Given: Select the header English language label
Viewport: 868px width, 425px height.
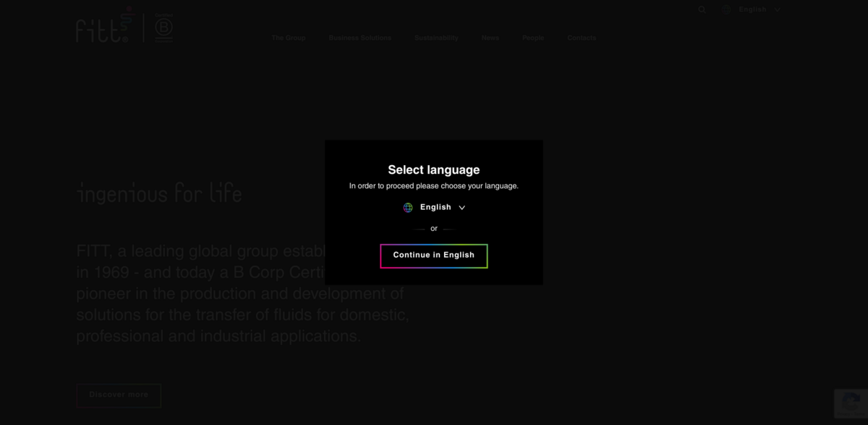Looking at the screenshot, I should coord(752,9).
